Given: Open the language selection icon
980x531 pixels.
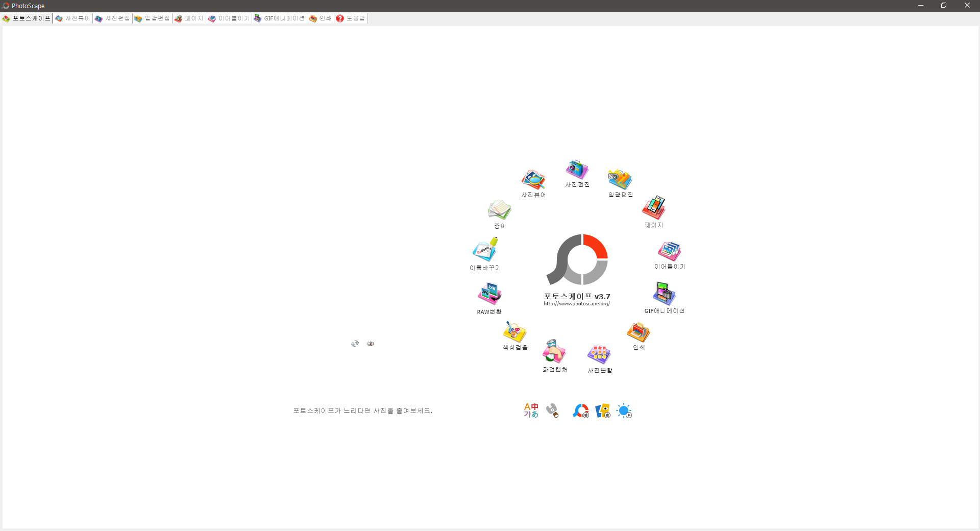Looking at the screenshot, I should 531,411.
